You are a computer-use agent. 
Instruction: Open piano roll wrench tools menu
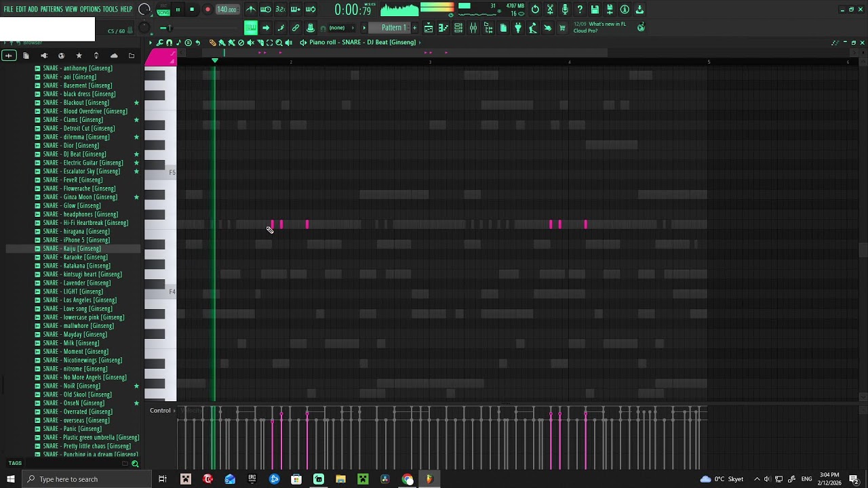point(160,43)
